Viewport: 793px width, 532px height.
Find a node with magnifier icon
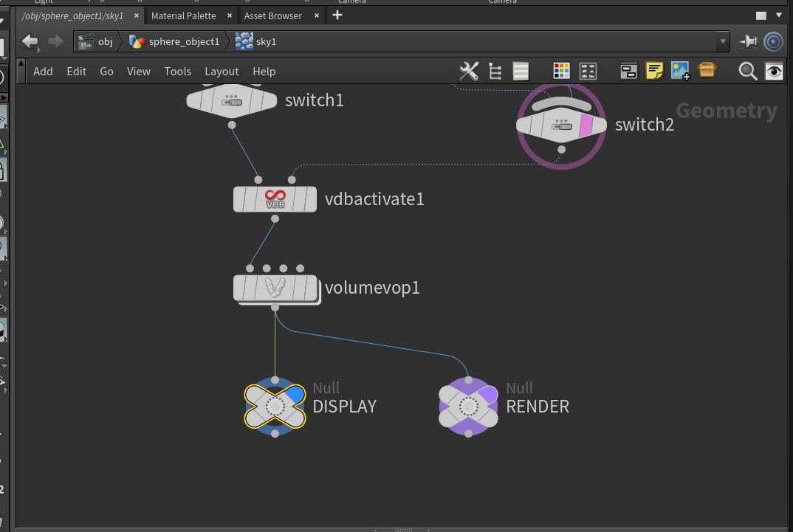click(747, 72)
